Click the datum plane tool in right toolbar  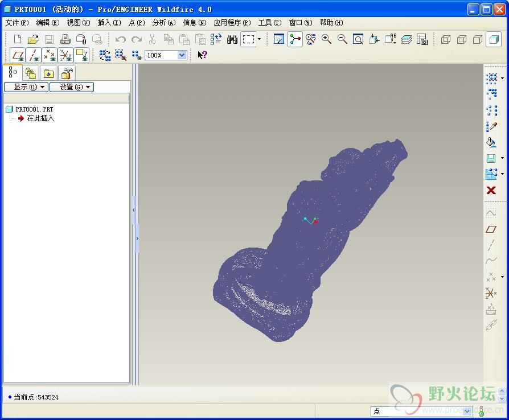click(491, 229)
